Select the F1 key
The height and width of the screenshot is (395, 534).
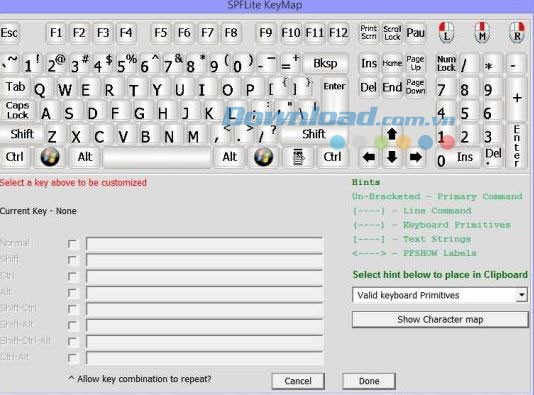pos(56,33)
